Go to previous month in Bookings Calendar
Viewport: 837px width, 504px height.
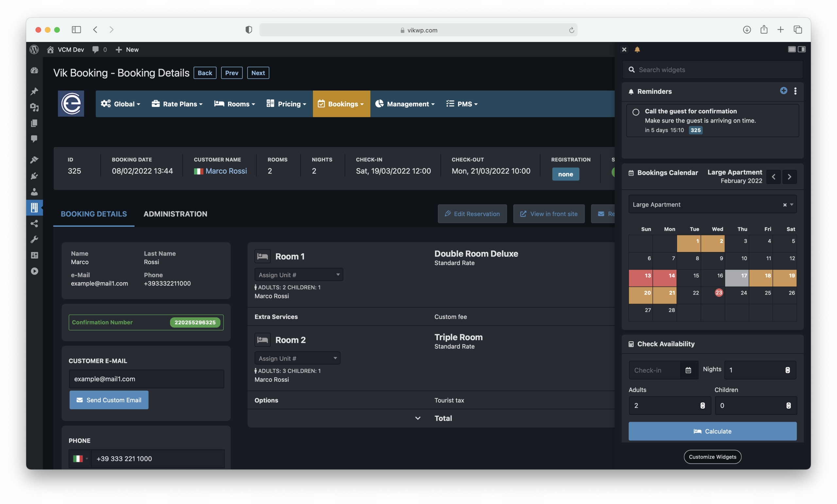(774, 176)
